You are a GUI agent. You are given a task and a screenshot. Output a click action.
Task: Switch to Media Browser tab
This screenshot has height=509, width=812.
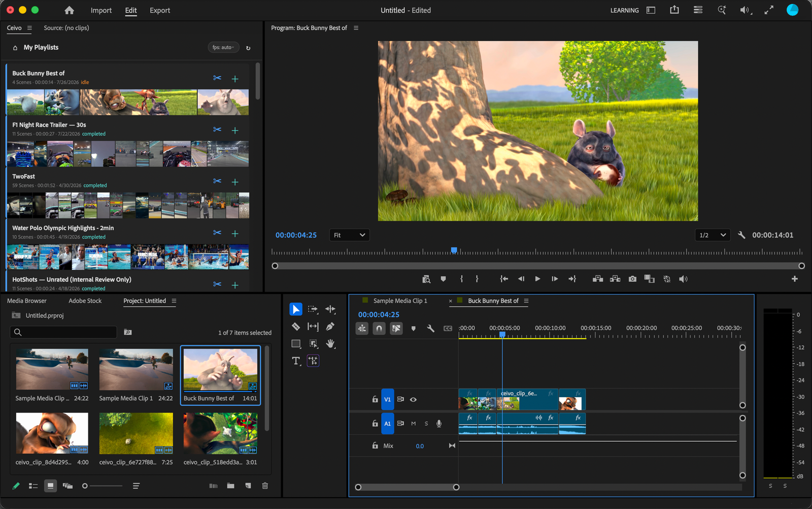tap(27, 301)
